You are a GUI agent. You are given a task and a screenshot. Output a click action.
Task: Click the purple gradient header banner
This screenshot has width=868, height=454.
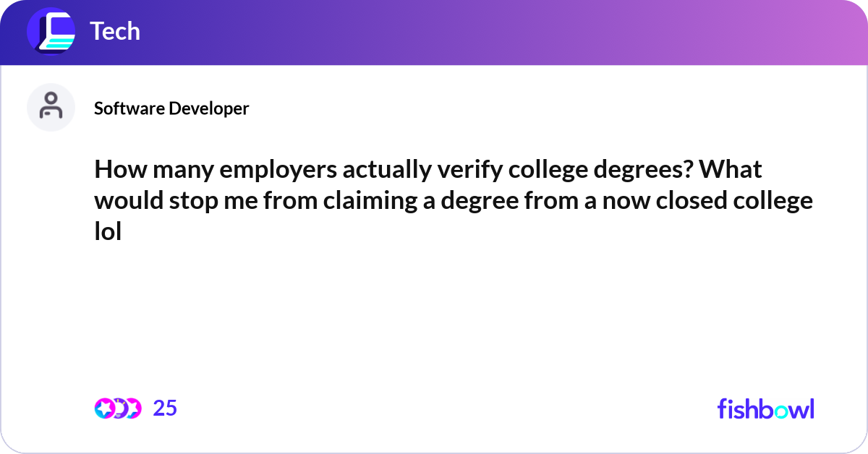(x=434, y=33)
